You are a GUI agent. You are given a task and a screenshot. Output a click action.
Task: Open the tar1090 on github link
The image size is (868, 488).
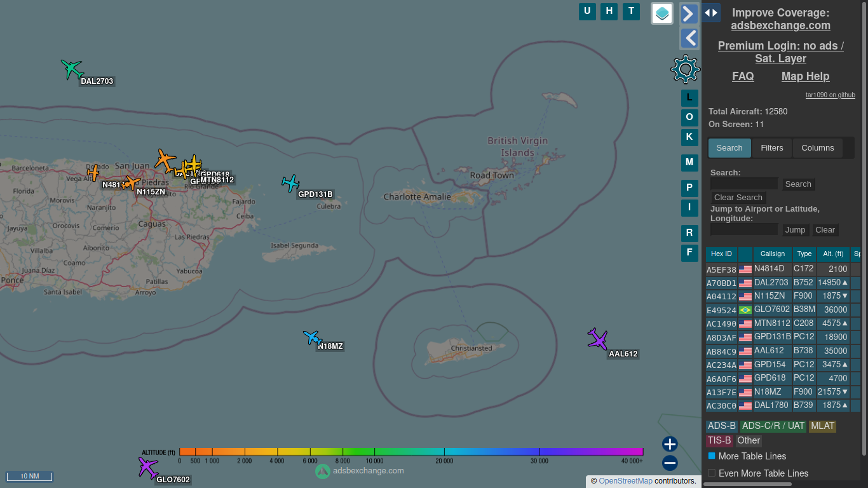830,95
